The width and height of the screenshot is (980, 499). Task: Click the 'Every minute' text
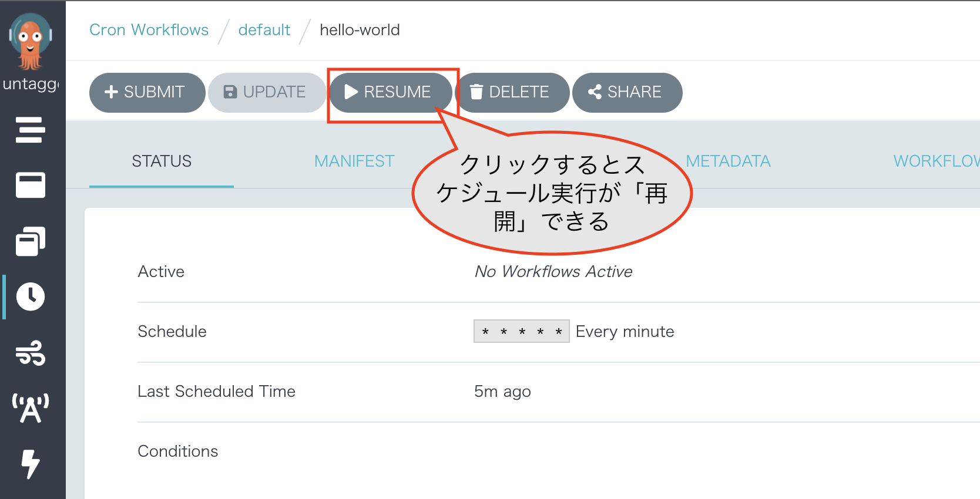[625, 332]
